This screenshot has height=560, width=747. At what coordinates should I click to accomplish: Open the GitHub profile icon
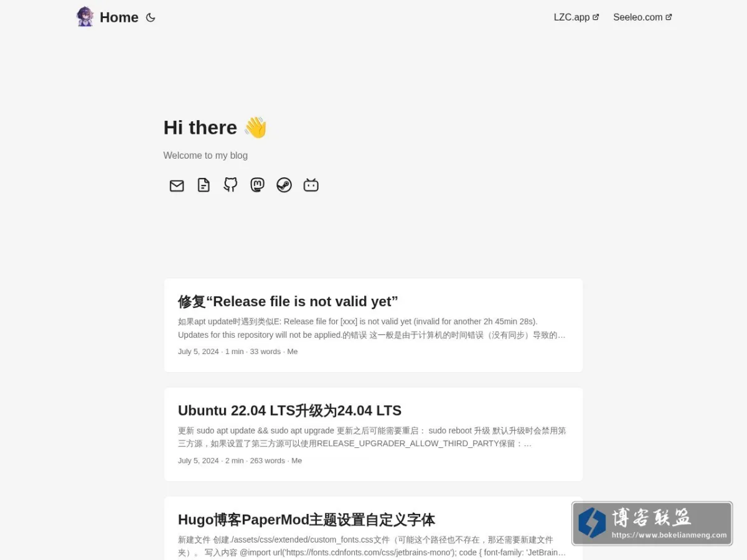(230, 185)
